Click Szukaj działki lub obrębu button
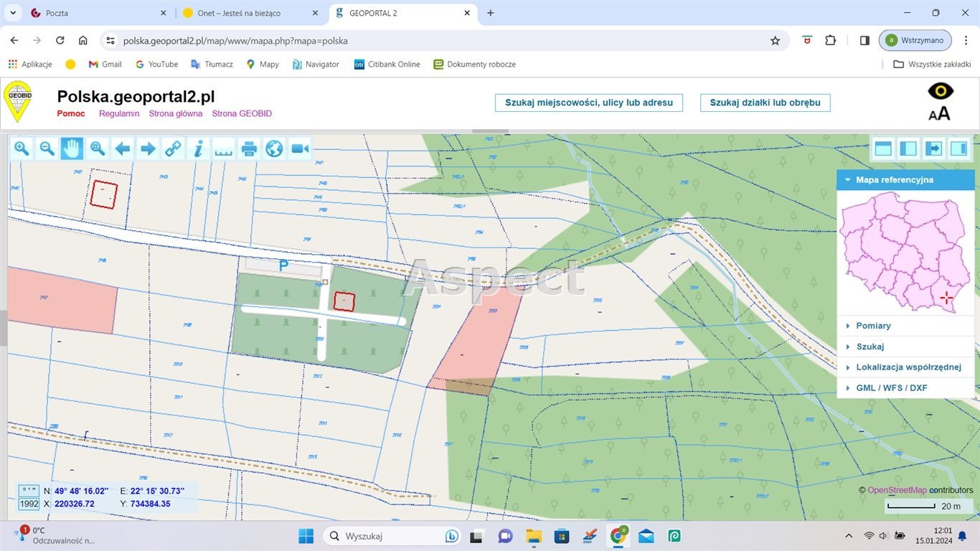 pyautogui.click(x=765, y=103)
